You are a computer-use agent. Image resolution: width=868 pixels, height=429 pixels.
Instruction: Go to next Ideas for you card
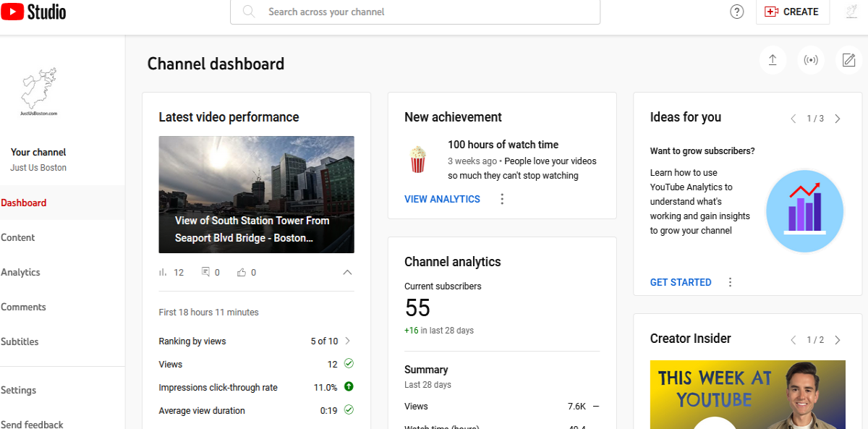point(838,119)
